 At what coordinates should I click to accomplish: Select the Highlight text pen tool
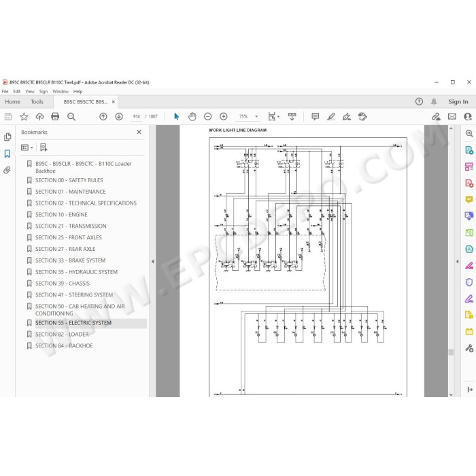click(x=331, y=116)
